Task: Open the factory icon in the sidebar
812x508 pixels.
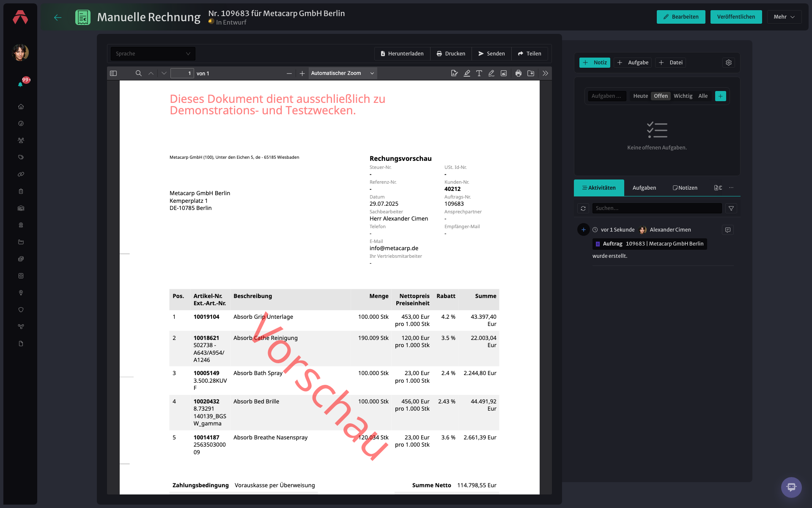Action: [21, 242]
